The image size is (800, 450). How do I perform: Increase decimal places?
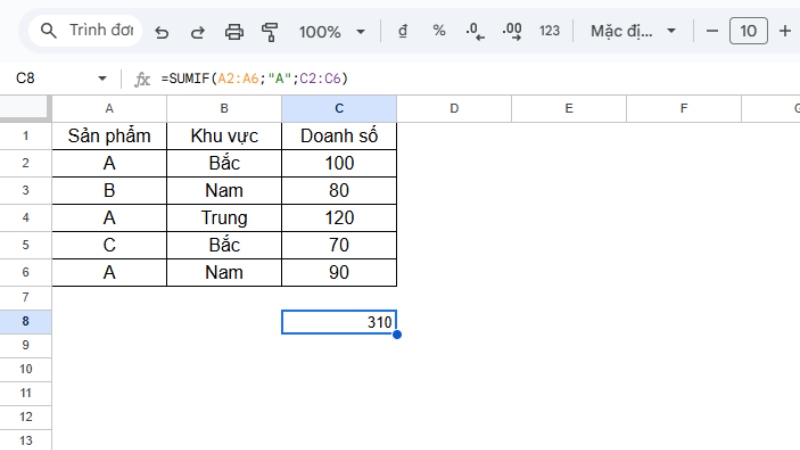(512, 31)
